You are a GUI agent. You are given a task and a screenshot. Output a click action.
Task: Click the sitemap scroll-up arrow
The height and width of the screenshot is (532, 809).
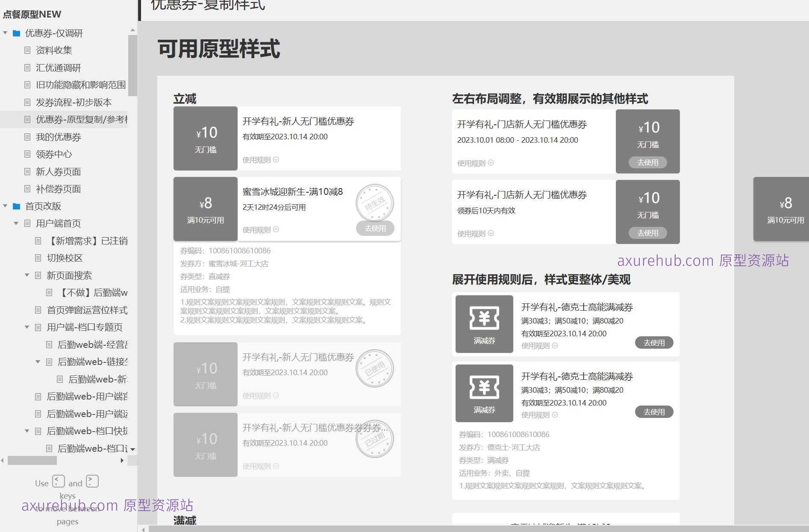132,30
